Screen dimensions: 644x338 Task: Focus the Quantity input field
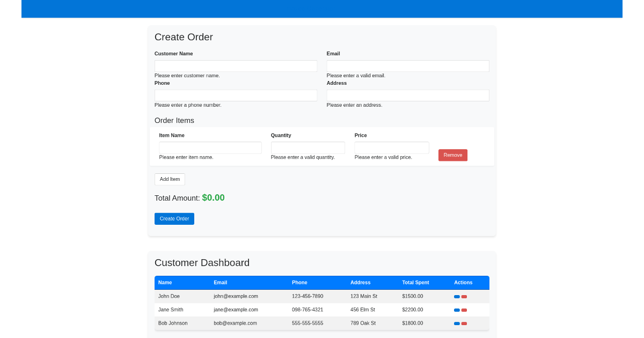click(308, 148)
